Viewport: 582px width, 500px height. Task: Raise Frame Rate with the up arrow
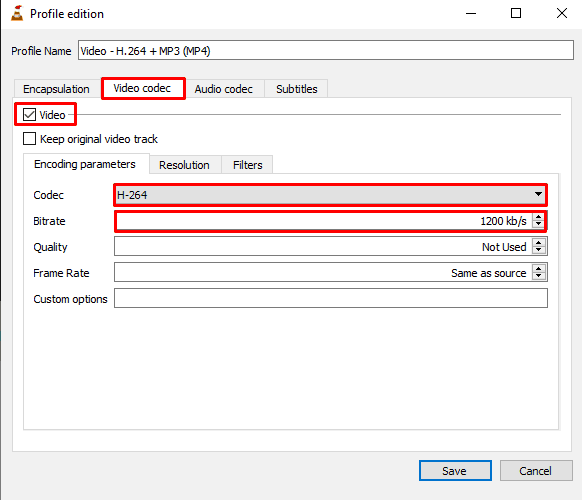(x=539, y=269)
